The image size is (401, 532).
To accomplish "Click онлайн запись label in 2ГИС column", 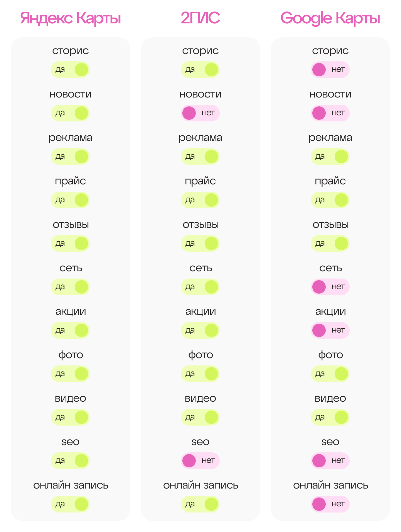I will (200, 485).
